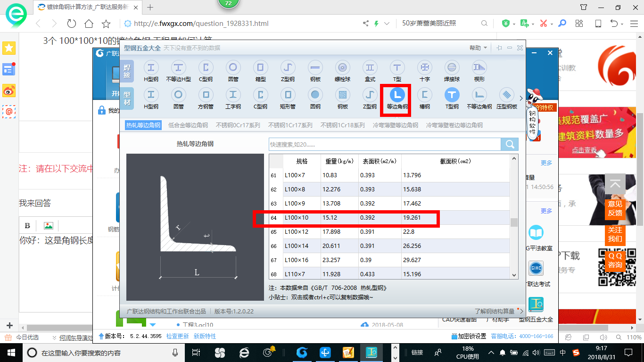
Task: Click table scrollbar down arrow
Action: 514,274
